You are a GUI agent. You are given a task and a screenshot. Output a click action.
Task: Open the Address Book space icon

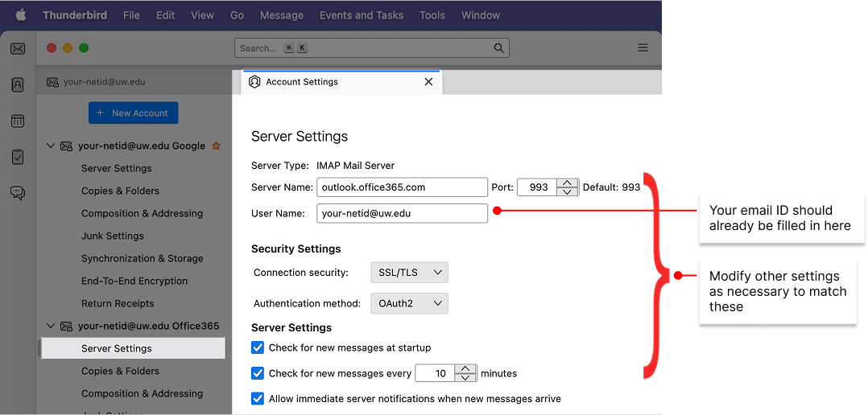pos(18,84)
